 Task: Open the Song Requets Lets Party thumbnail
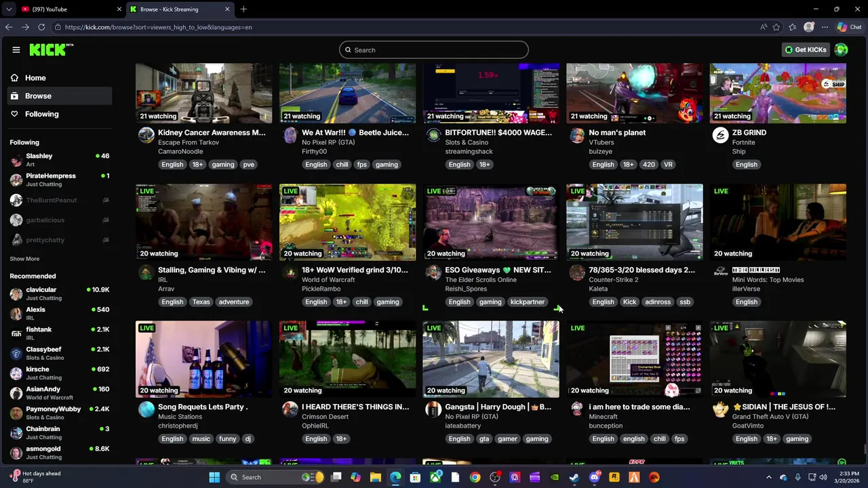point(203,359)
